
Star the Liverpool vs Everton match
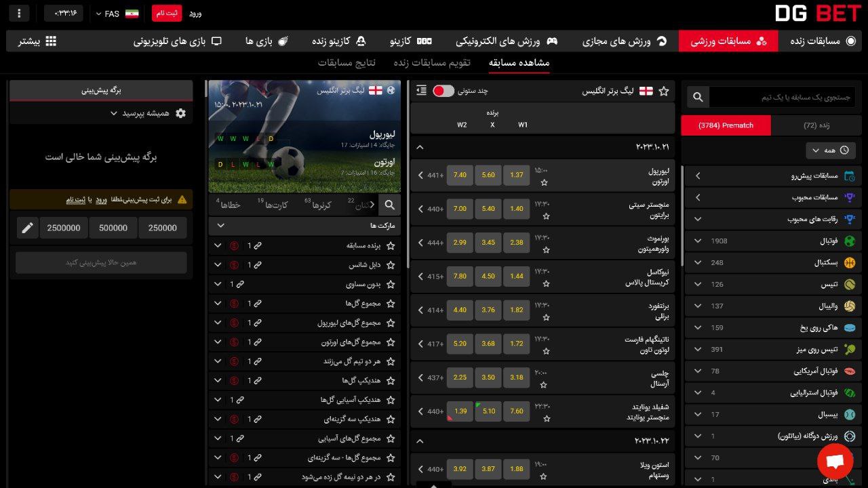544,183
